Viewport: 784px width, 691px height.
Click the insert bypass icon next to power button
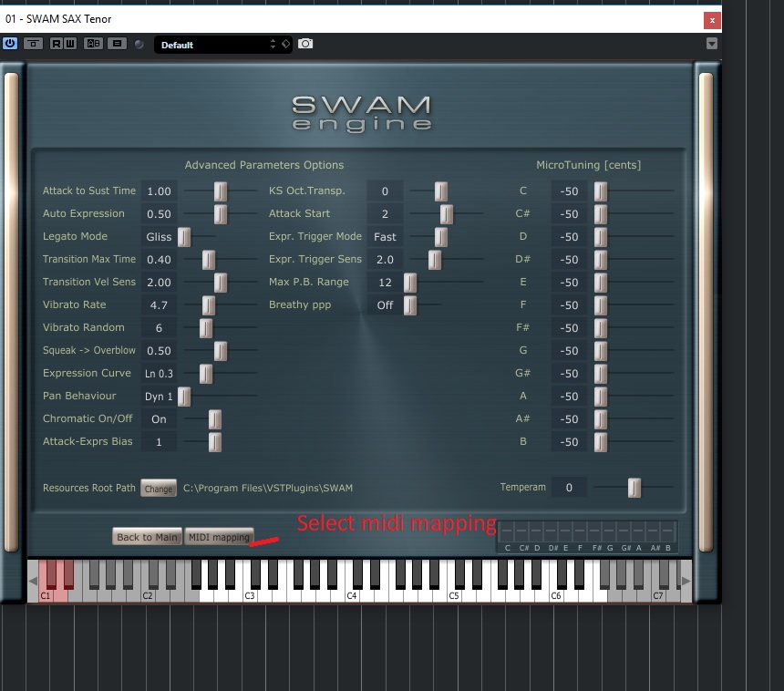[32, 43]
